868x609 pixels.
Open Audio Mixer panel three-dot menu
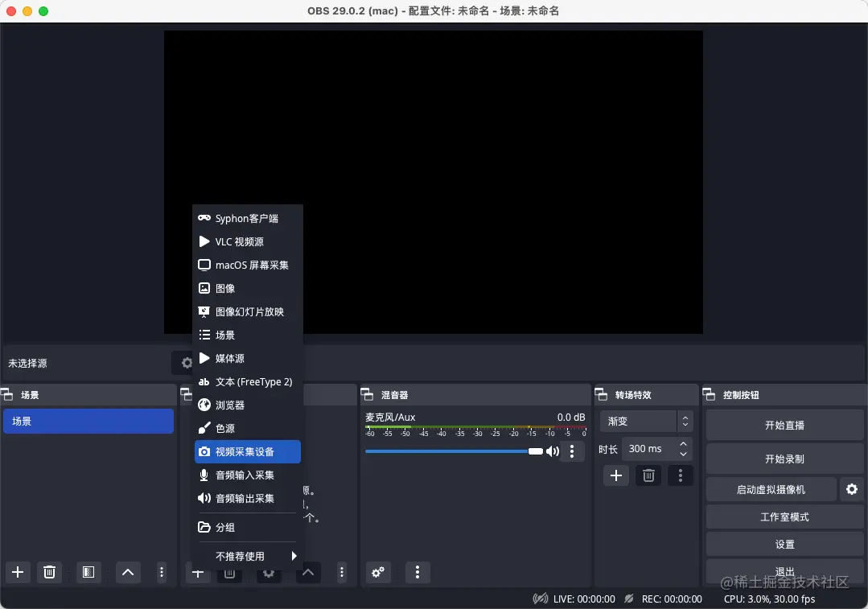click(418, 572)
